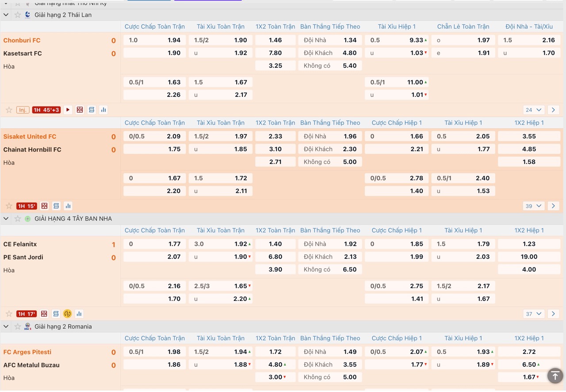Image resolution: width=566 pixels, height=392 pixels.
Task: Open match tracker pitch icon for Sisaket match
Action: tap(44, 206)
